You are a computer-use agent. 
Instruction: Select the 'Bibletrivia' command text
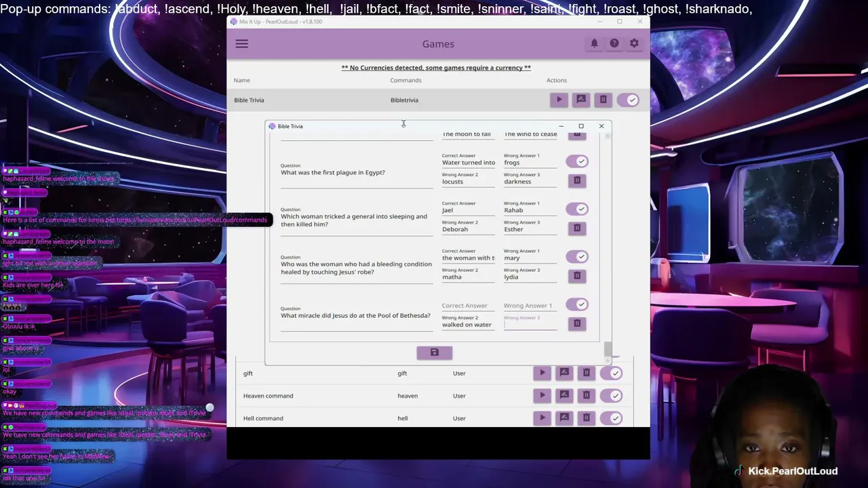click(x=404, y=100)
